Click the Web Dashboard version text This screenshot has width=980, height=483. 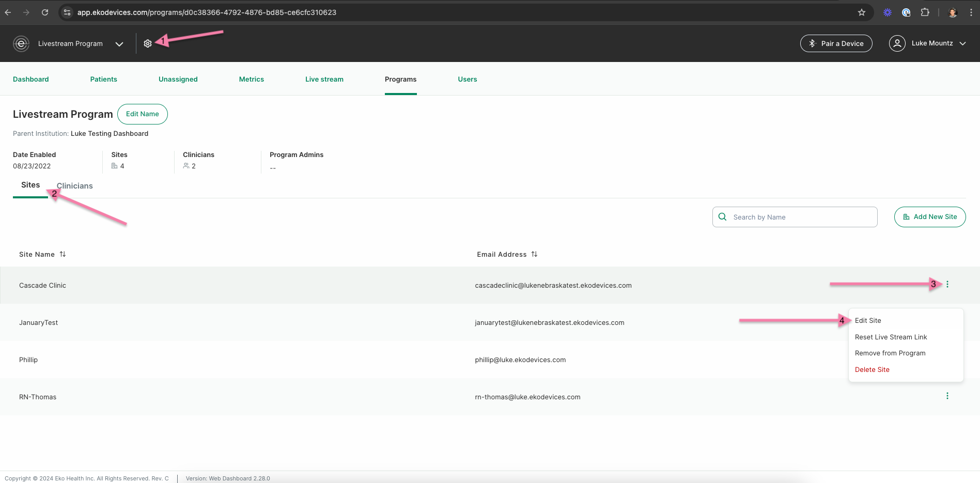228,478
